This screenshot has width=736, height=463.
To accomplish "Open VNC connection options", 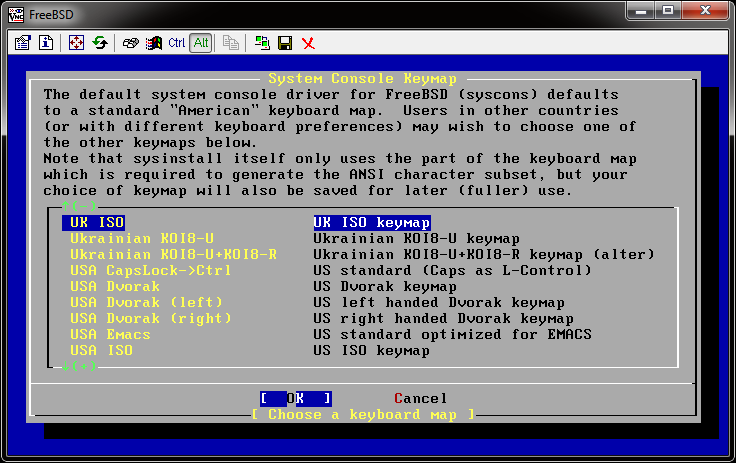I will [x=22, y=43].
